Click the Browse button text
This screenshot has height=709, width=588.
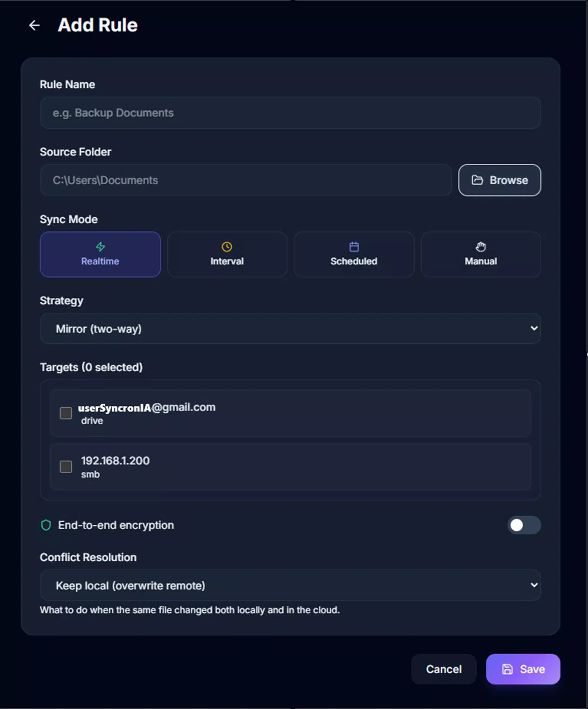coord(509,180)
